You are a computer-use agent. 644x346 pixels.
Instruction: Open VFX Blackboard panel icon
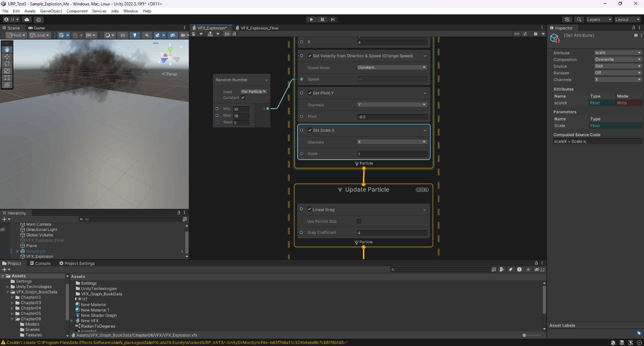click(x=517, y=34)
